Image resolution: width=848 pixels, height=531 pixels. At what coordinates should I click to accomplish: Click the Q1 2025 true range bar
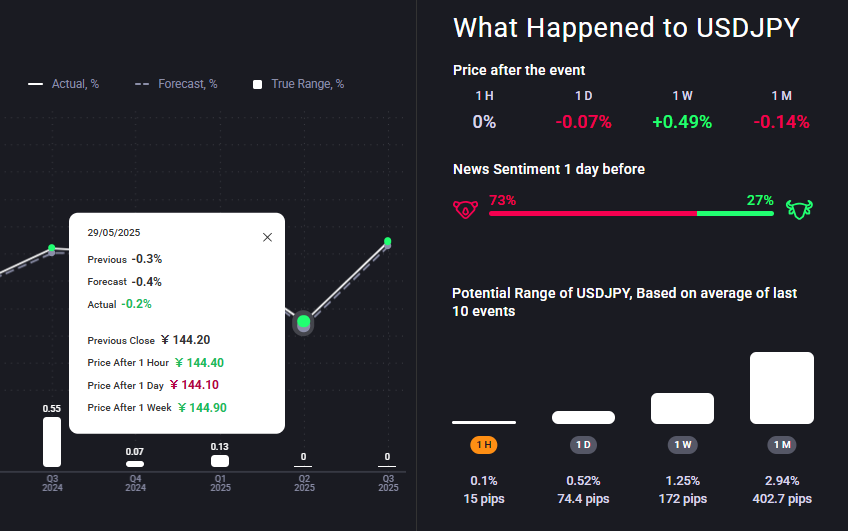tap(220, 461)
